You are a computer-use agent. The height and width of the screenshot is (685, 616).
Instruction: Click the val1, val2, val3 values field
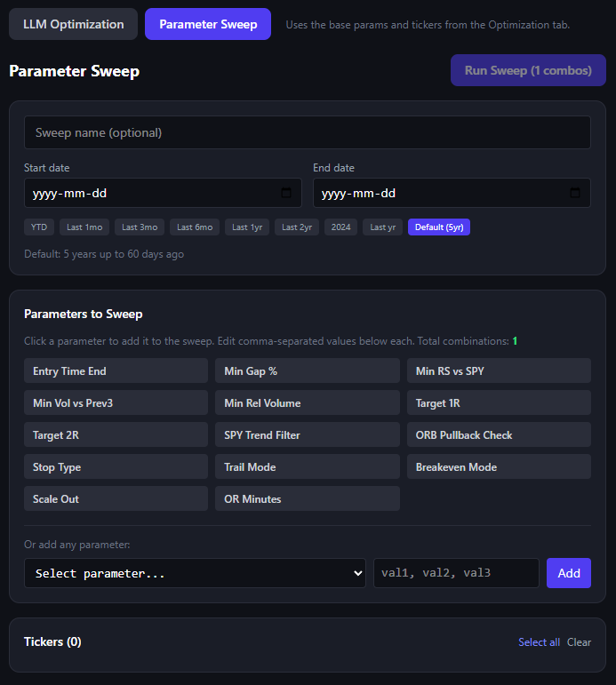[x=456, y=573]
